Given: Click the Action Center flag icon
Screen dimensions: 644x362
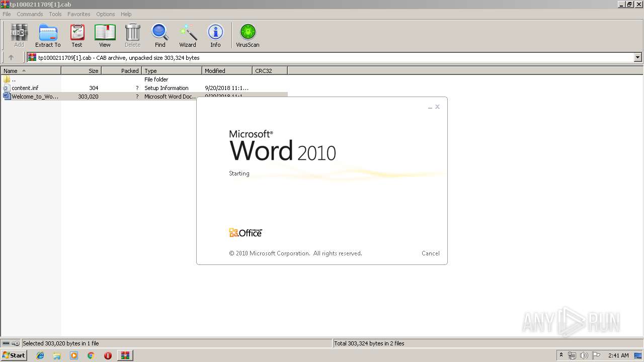Looking at the screenshot, I should 596,355.
